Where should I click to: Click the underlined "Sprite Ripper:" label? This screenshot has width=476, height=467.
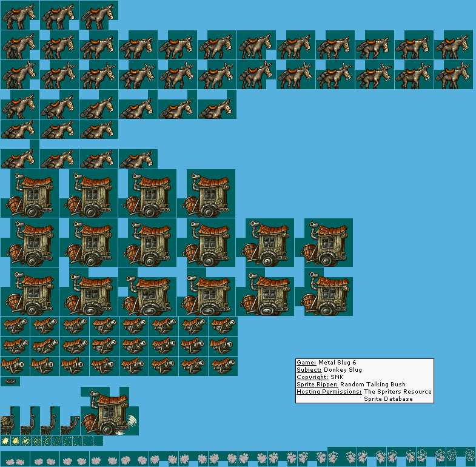(317, 385)
